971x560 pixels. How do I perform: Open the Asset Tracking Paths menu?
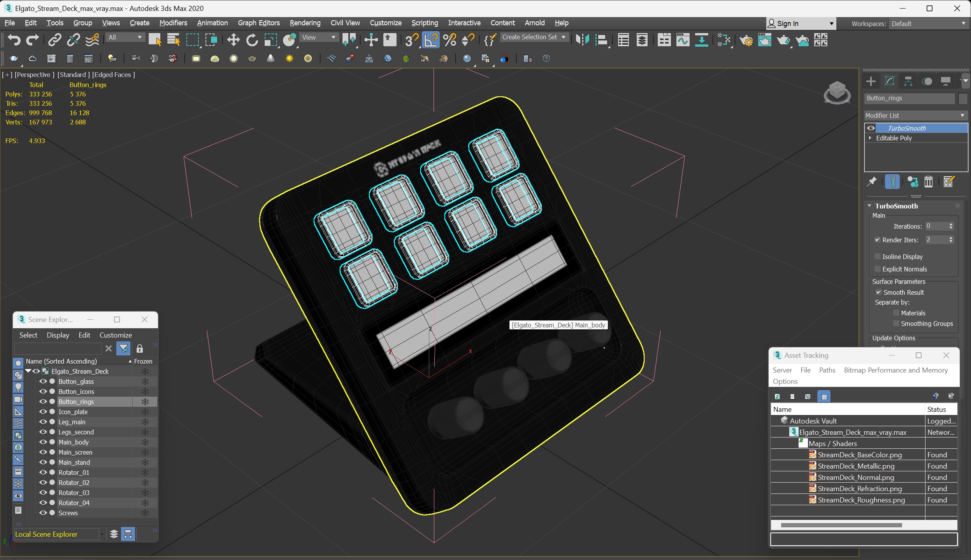click(827, 370)
